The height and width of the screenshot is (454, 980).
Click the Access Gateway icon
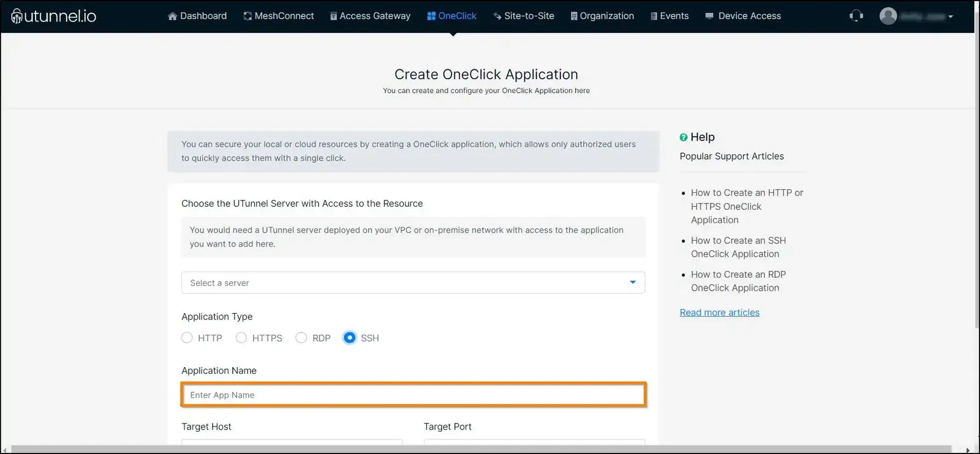pyautogui.click(x=333, y=16)
